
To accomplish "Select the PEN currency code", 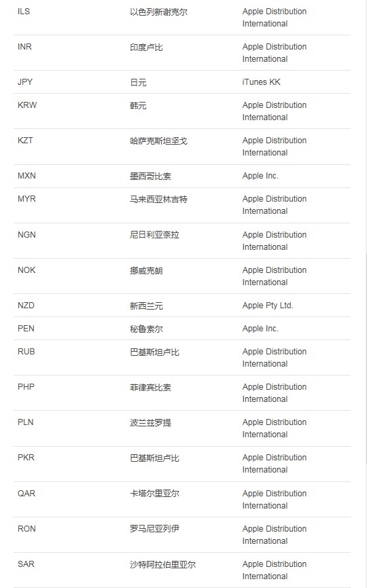I will pos(26,329).
